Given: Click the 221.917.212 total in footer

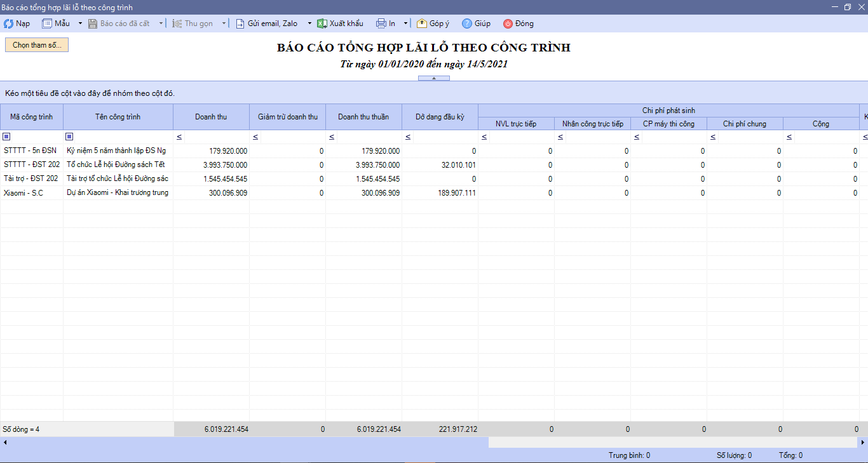Looking at the screenshot, I should coord(458,429).
